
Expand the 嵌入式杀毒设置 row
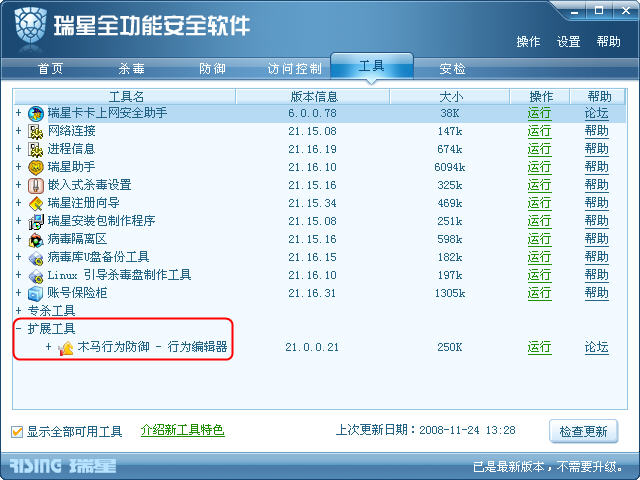pyautogui.click(x=18, y=184)
